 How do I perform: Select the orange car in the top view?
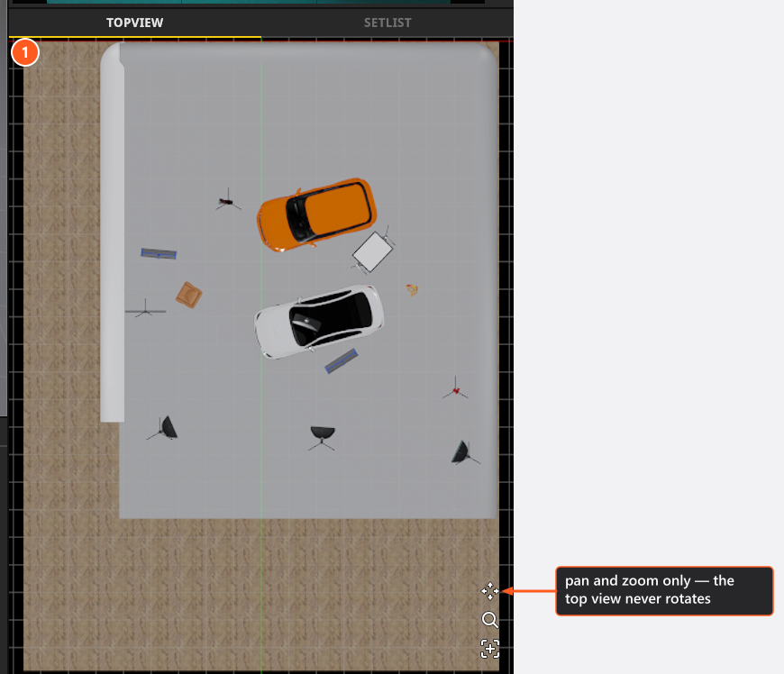click(x=316, y=214)
